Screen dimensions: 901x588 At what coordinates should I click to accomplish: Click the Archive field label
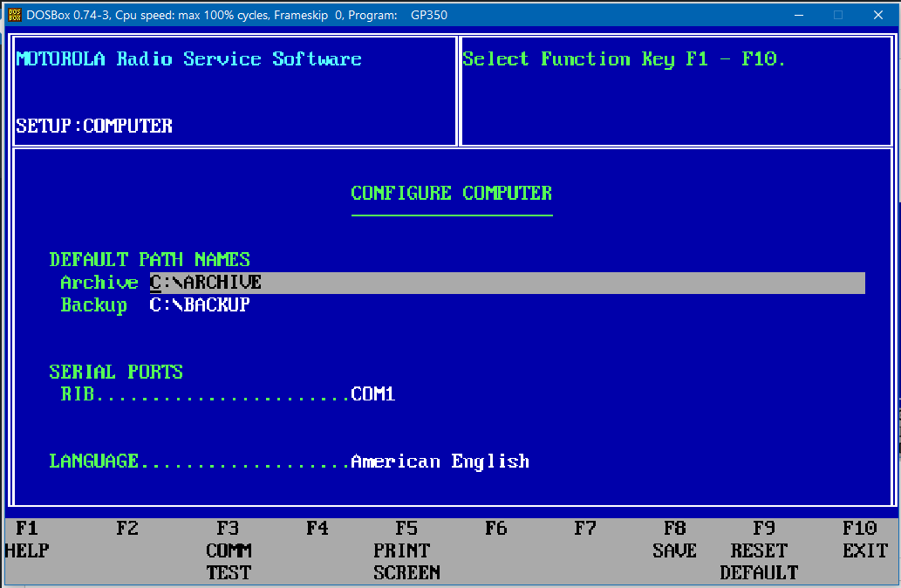point(99,283)
